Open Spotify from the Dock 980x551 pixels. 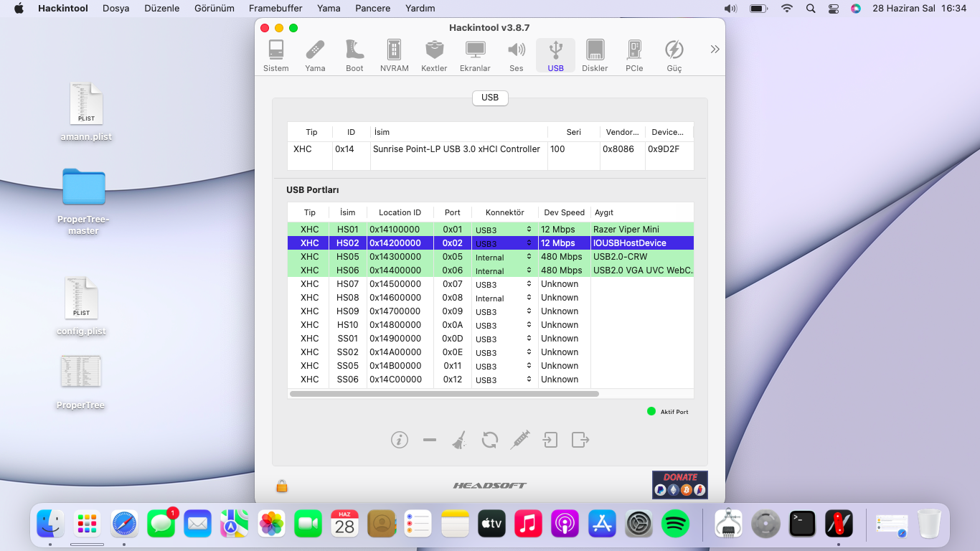pos(675,524)
